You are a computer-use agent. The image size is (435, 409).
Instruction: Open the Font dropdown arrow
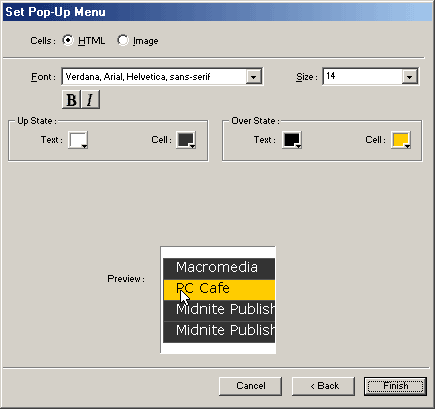click(x=254, y=77)
